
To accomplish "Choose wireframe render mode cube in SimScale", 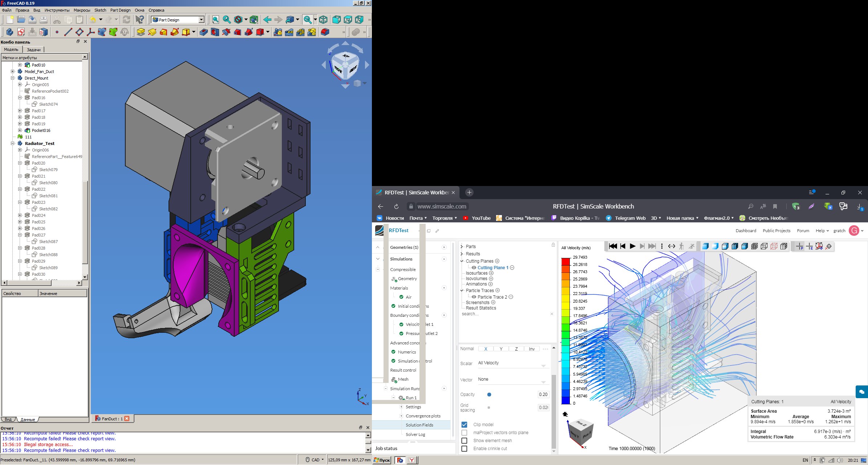I will 764,246.
